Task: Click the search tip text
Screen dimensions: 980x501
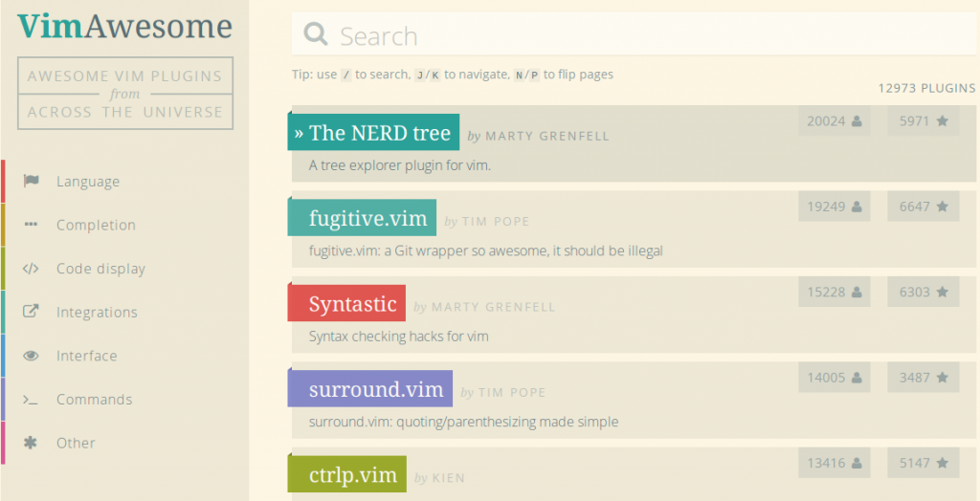Action: [453, 75]
